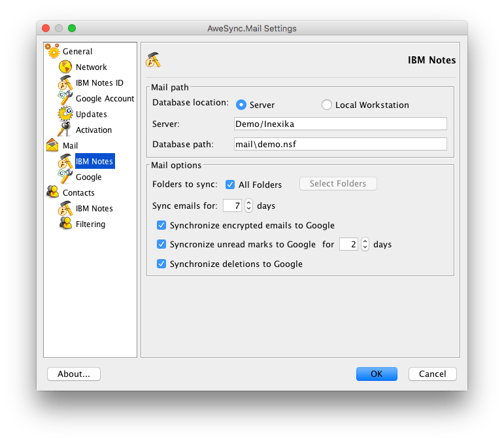
Task: Increase the Sync emails for days stepper
Action: click(248, 202)
